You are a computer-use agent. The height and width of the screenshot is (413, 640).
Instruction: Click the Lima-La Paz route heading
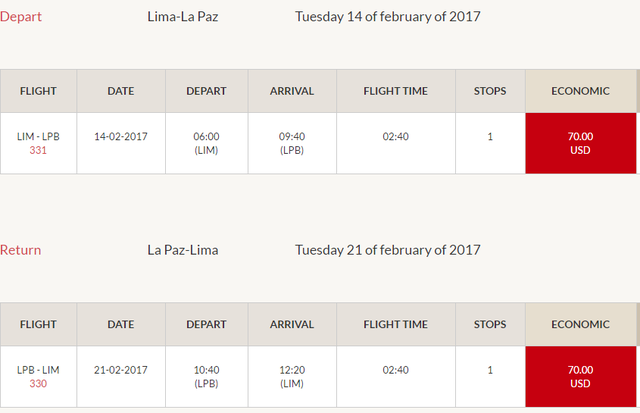(183, 17)
